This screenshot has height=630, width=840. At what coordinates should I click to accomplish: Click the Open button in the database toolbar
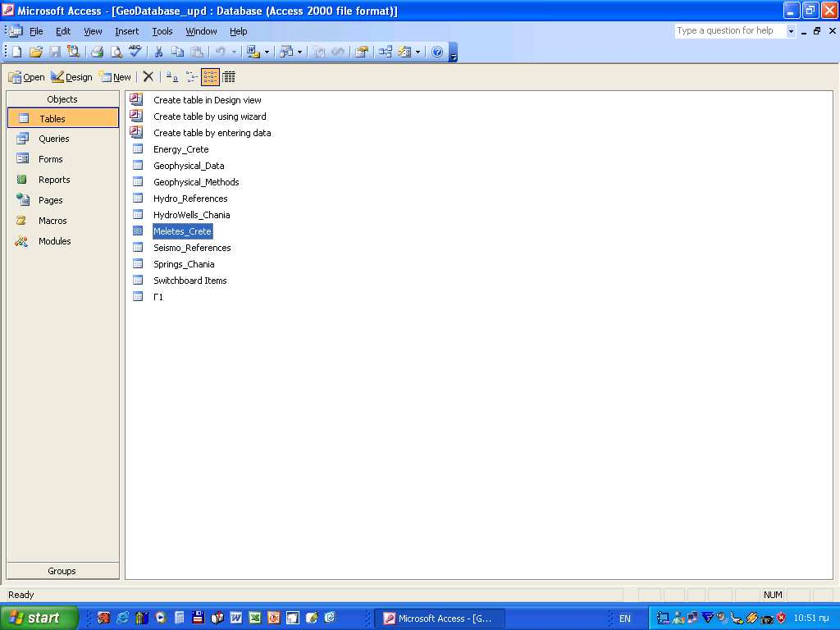(x=27, y=77)
